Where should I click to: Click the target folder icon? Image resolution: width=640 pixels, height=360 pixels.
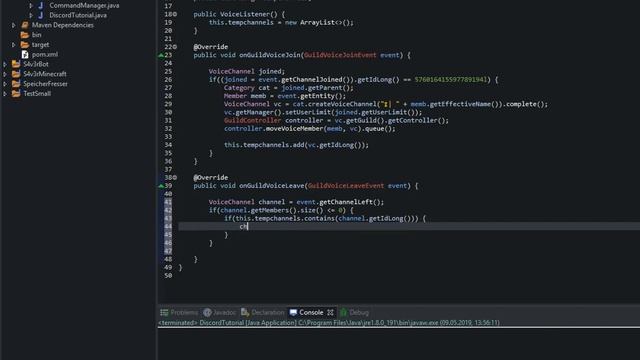[x=25, y=44]
